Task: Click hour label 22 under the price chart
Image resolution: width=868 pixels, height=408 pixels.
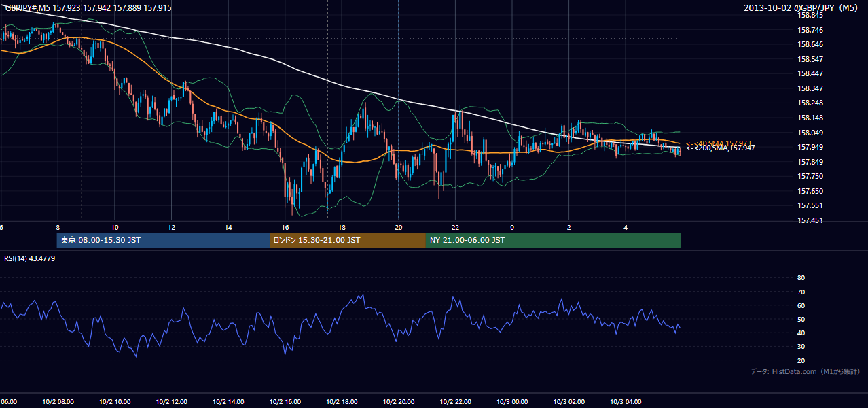Action: (x=456, y=227)
